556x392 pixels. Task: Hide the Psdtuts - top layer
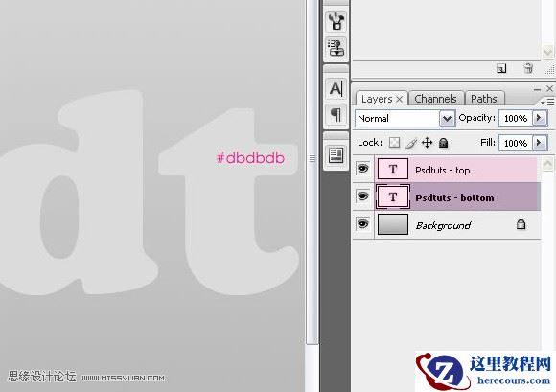(x=362, y=169)
